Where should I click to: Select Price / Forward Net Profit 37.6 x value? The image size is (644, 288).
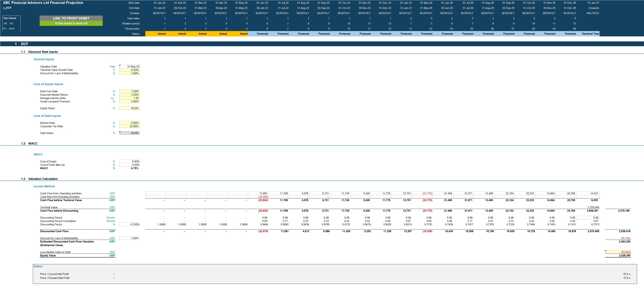(x=627, y=278)
